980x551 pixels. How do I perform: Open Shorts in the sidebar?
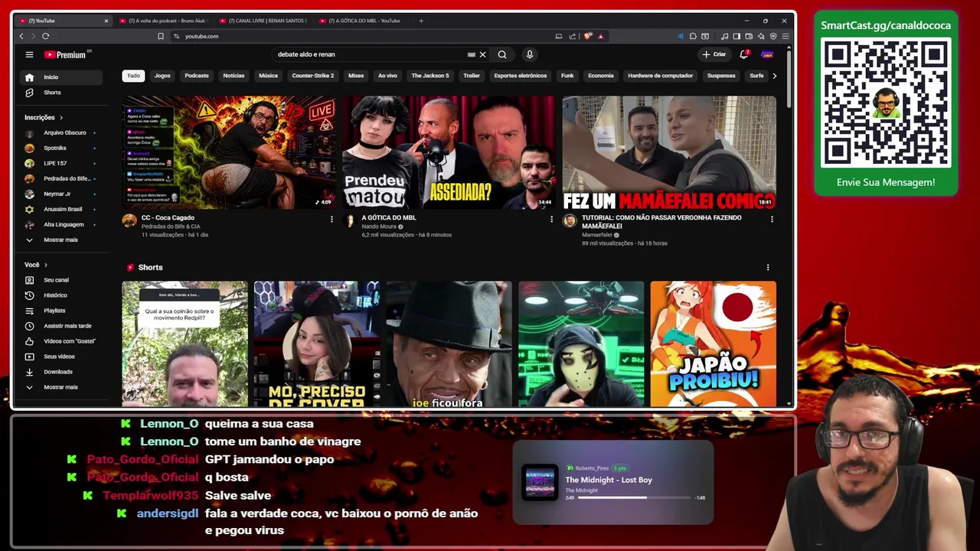[61, 93]
